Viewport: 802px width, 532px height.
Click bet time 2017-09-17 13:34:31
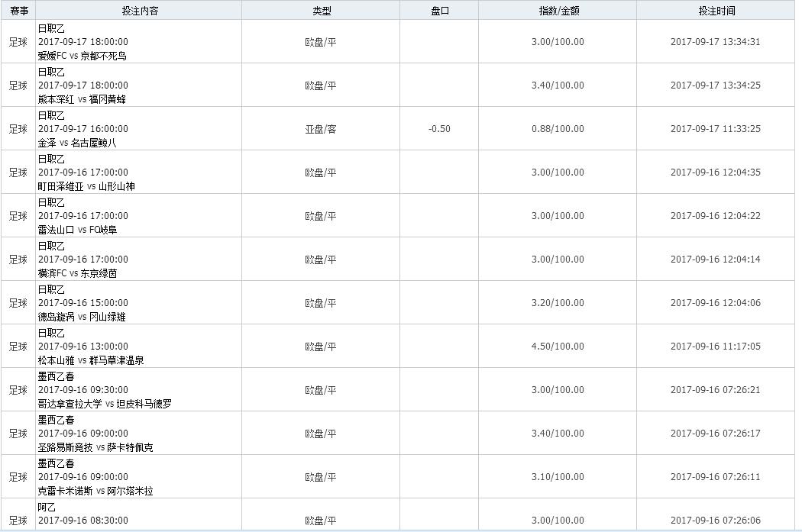[x=716, y=42]
